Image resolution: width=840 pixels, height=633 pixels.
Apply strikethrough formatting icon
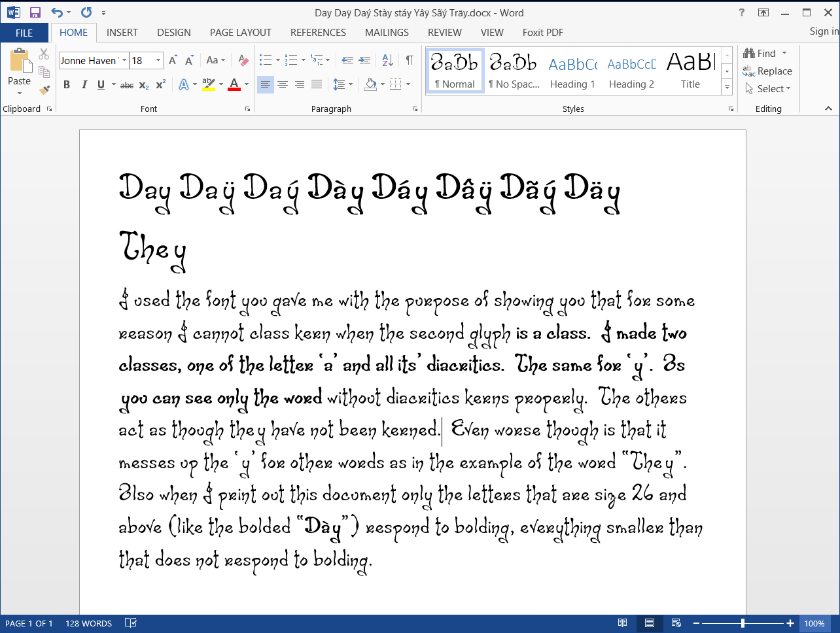[127, 85]
